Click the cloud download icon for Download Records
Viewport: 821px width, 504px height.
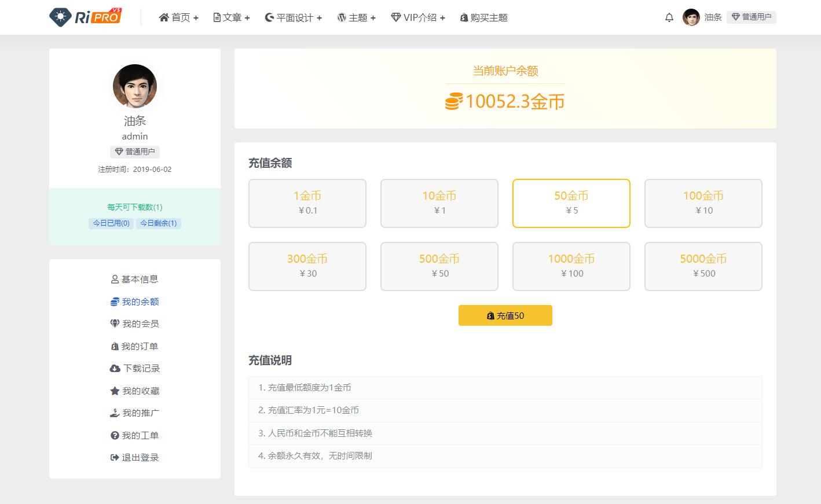pyautogui.click(x=115, y=369)
